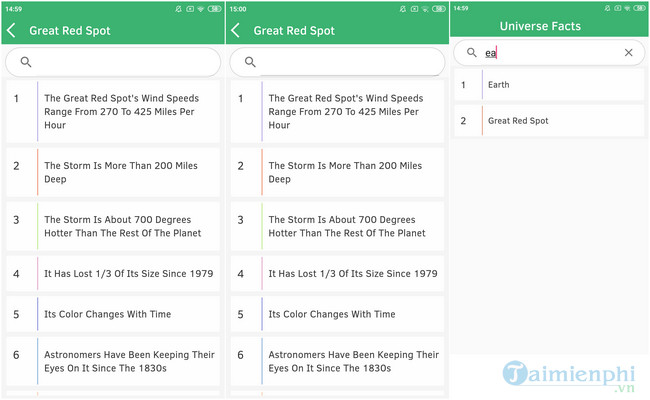Click the search field containing 'ea'
The width and height of the screenshot is (650, 400).
(x=550, y=53)
